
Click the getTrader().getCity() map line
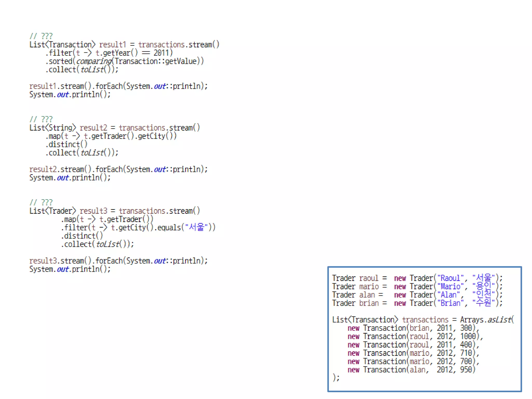pos(111,136)
